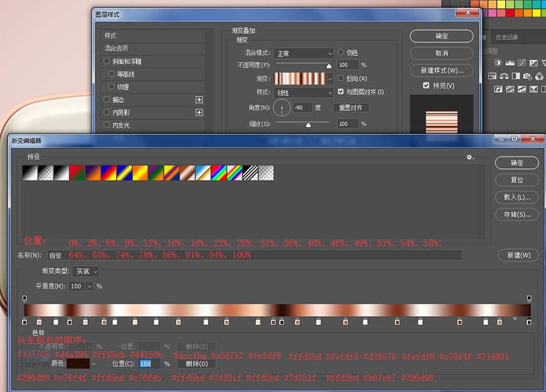Image resolution: width=546 pixels, height=392 pixels.
Task: Click the Levels adjustment icon
Action: click(x=510, y=63)
